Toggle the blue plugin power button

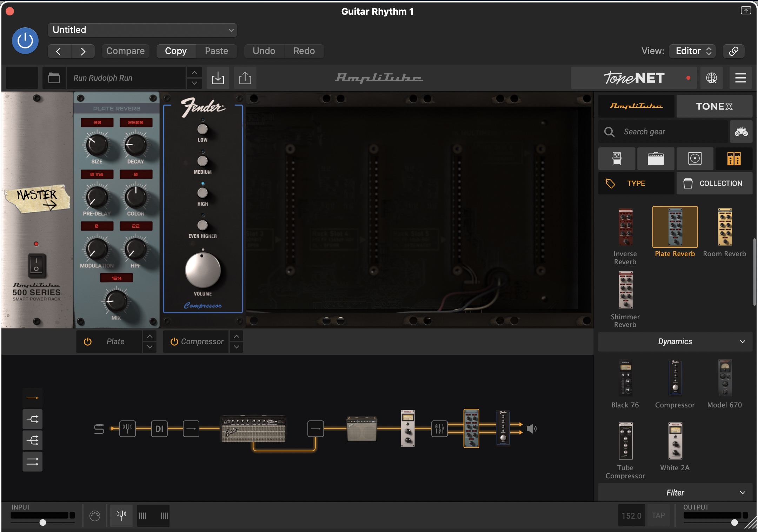click(x=25, y=41)
